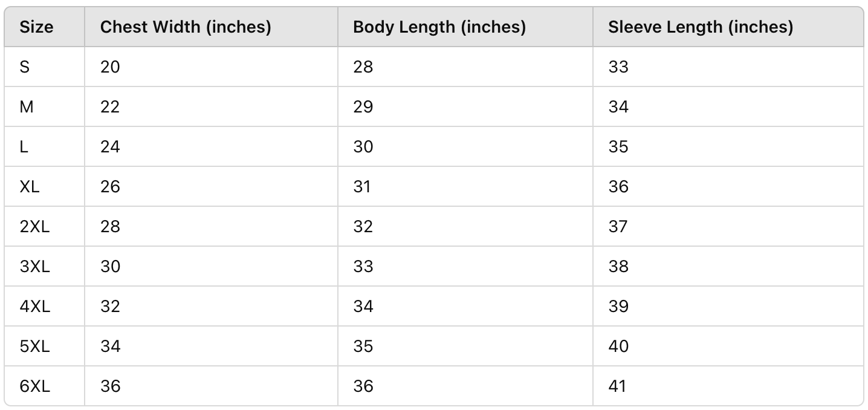868x410 pixels.
Task: Select the 3XL size cell
Action: point(35,267)
